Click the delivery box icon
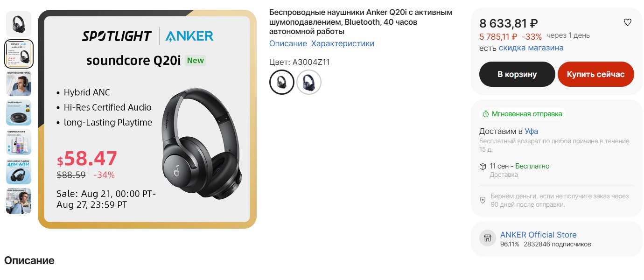The width and height of the screenshot is (644, 280). (x=483, y=167)
